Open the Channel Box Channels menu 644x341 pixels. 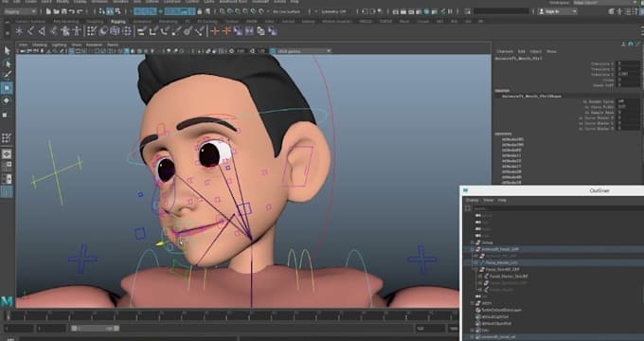point(505,51)
